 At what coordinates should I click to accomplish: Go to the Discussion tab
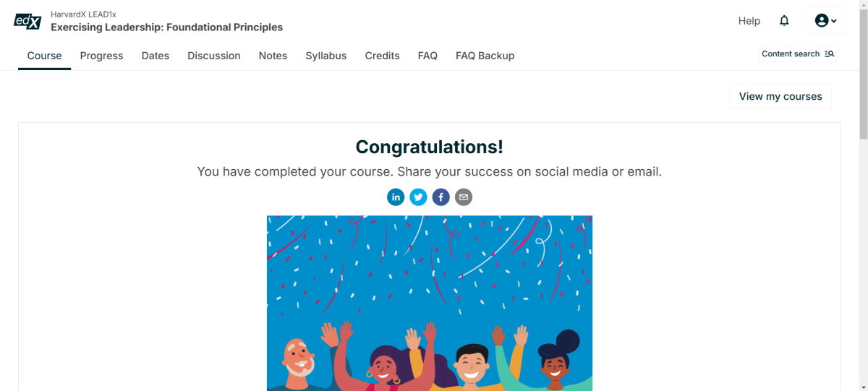click(x=214, y=56)
